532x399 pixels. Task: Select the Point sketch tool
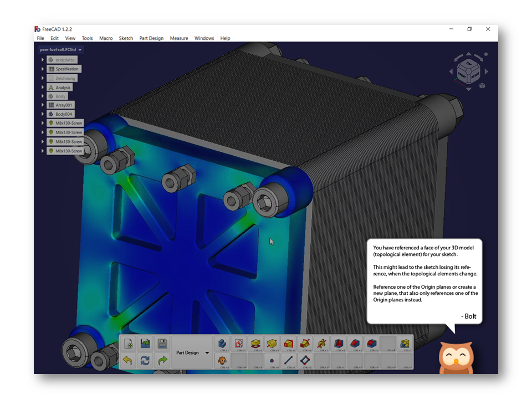coord(272,362)
